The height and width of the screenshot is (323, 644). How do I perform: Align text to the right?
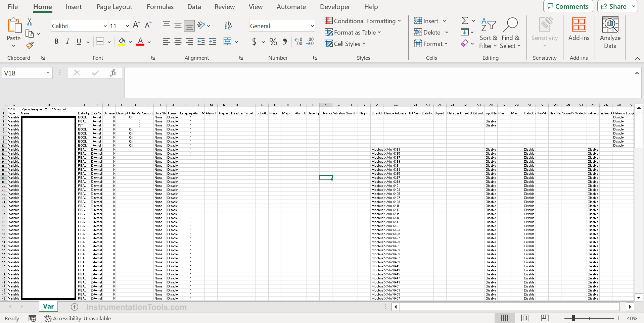click(189, 42)
